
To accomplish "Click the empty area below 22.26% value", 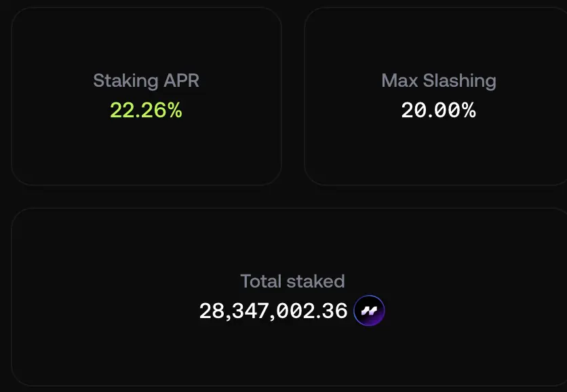I will coord(146,152).
